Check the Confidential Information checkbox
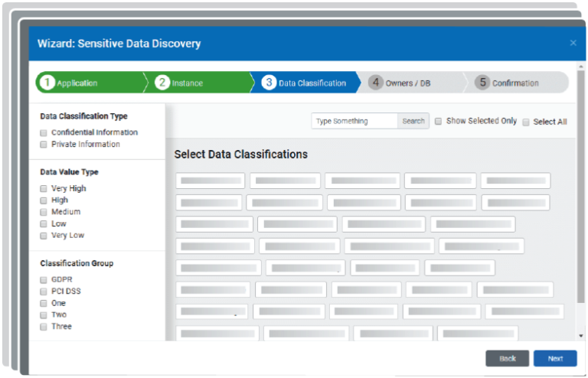 tap(44, 132)
